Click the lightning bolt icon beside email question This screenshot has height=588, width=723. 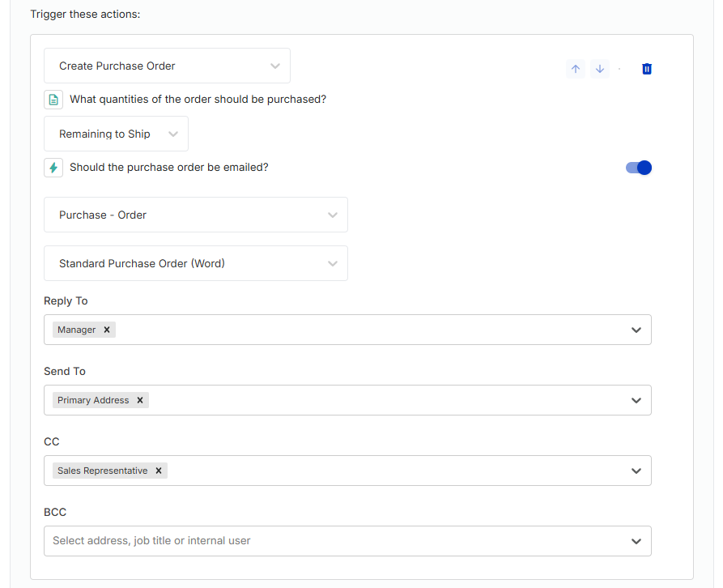(53, 168)
